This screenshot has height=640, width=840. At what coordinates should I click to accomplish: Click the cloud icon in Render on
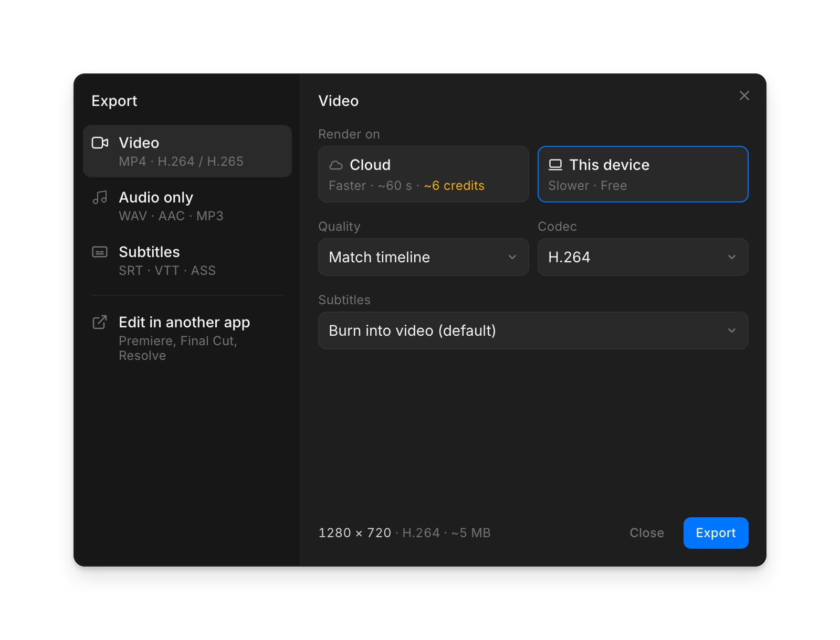coord(336,165)
